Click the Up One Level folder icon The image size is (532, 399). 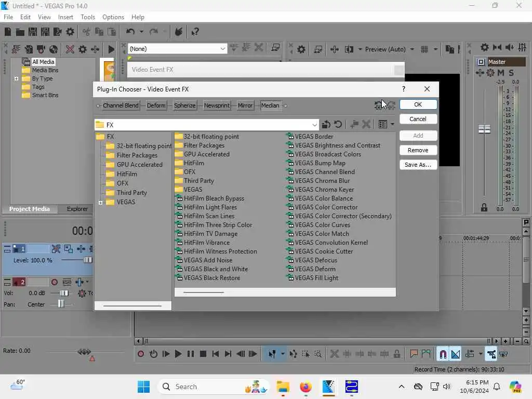(326, 125)
